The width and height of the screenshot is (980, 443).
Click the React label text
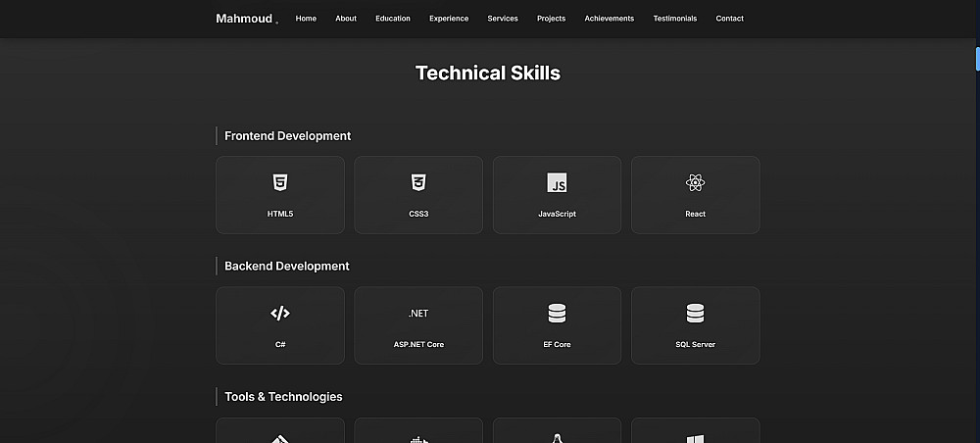coord(695,214)
